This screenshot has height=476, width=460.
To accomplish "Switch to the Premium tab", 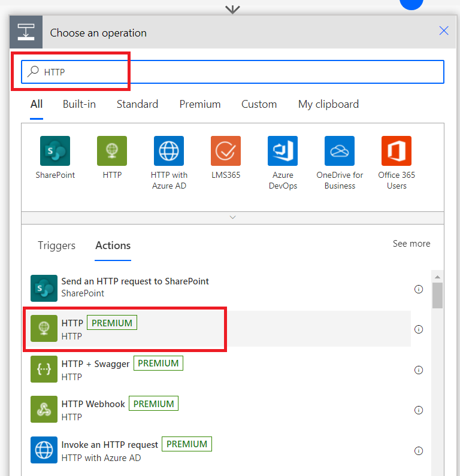I will (x=200, y=104).
